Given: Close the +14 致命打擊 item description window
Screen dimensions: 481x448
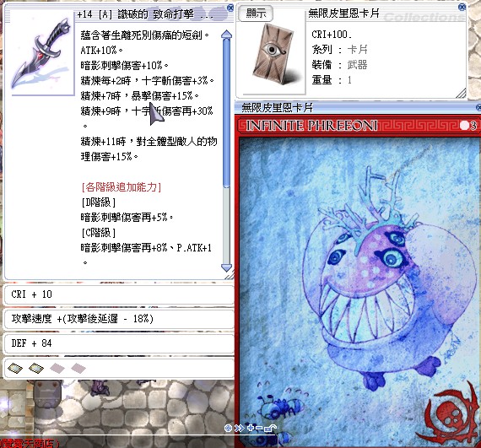Looking at the screenshot, I should (x=230, y=8).
